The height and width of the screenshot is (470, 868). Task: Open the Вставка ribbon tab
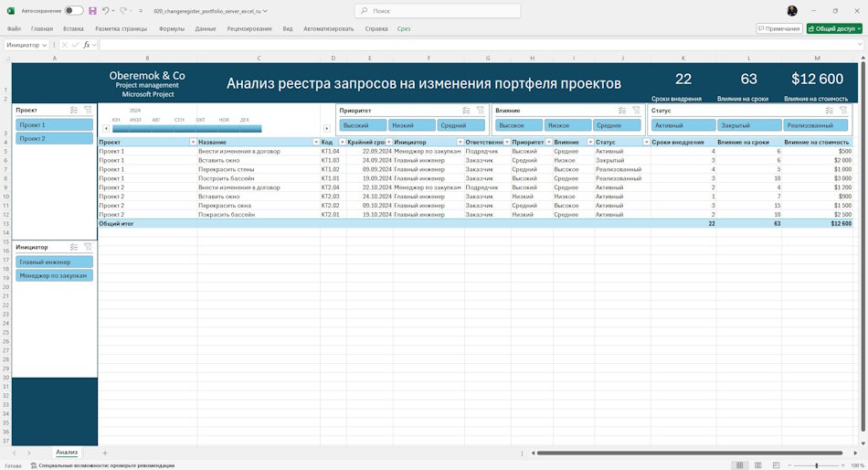coord(73,28)
